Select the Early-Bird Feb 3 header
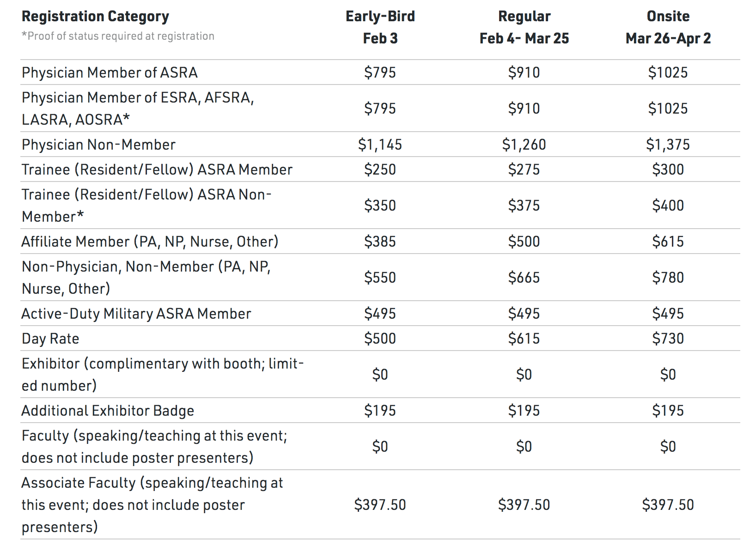This screenshot has height=545, width=756. point(380,27)
